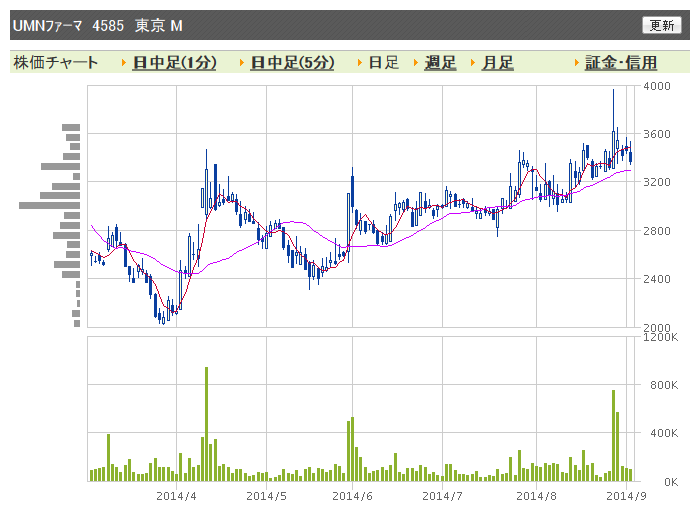The height and width of the screenshot is (530, 697).
Task: Click the 4000 price axis label
Action: point(657,86)
